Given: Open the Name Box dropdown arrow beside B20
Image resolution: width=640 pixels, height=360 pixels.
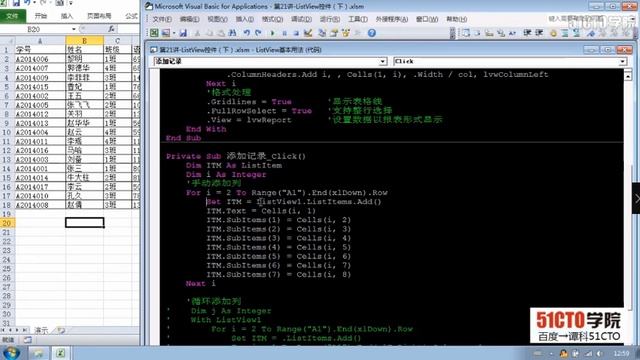Looking at the screenshot, I should tap(73, 29).
